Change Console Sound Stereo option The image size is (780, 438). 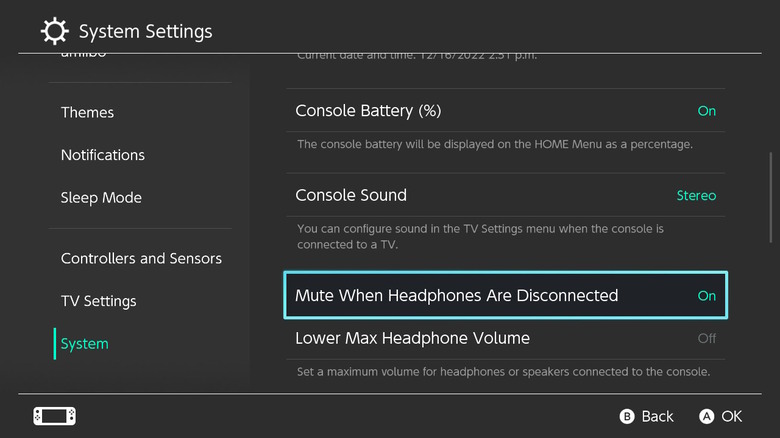click(696, 195)
